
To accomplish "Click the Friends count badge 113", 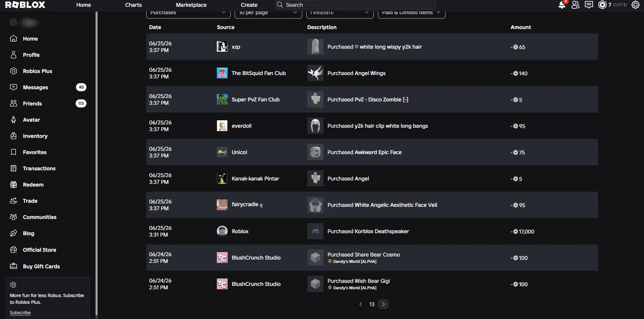I will 81,103.
